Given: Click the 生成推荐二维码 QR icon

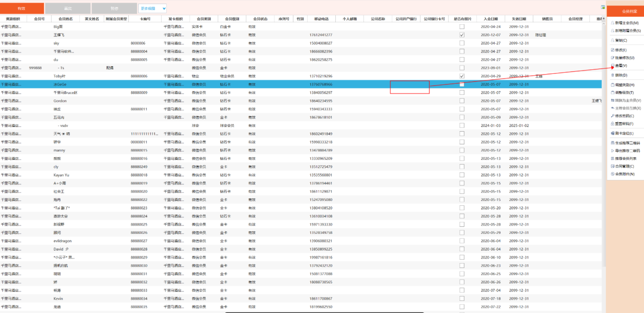Looking at the screenshot, I should tap(613, 143).
